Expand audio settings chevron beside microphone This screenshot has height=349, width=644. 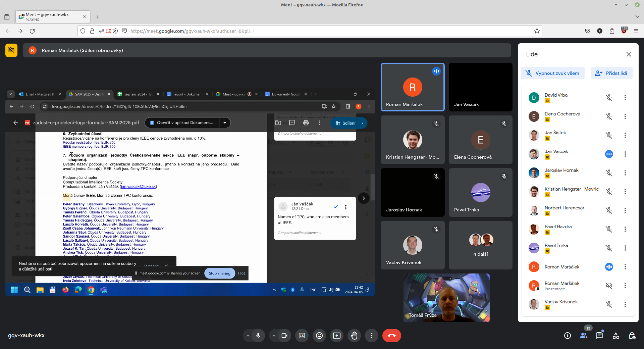248,336
